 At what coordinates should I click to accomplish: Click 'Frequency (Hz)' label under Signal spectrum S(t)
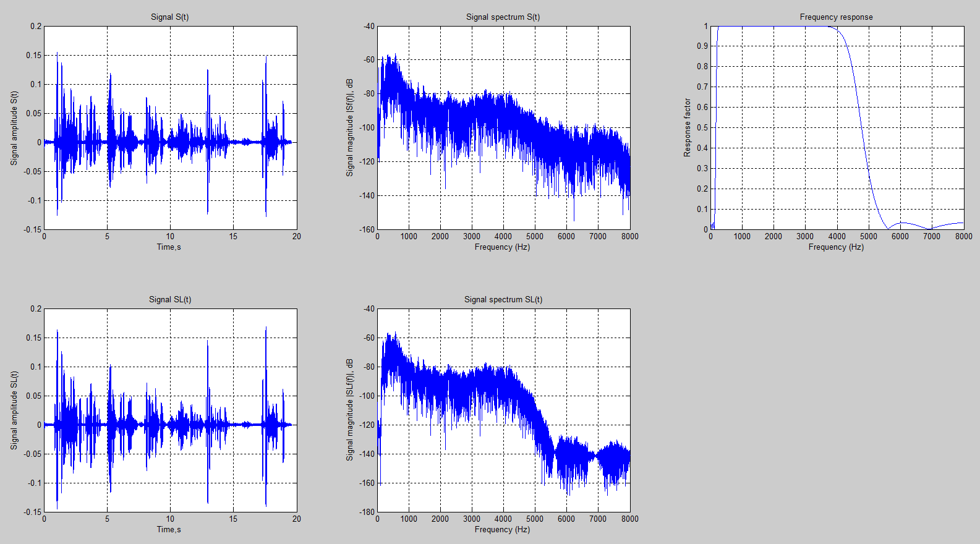502,247
